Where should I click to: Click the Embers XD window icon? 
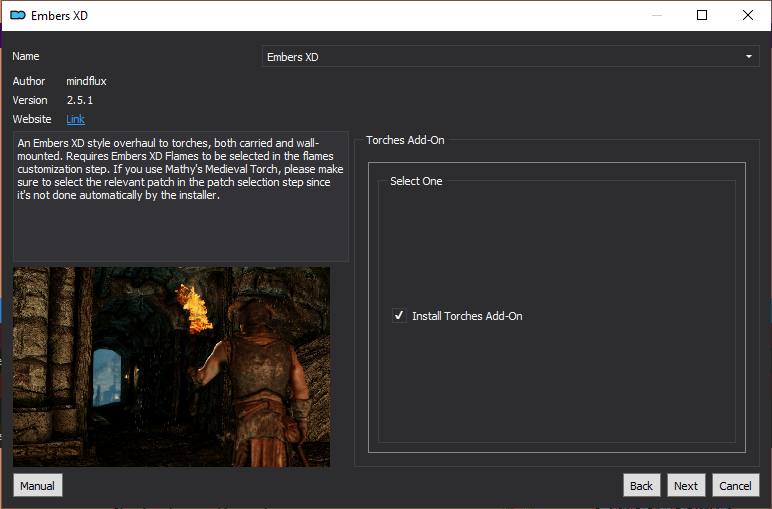(x=18, y=15)
